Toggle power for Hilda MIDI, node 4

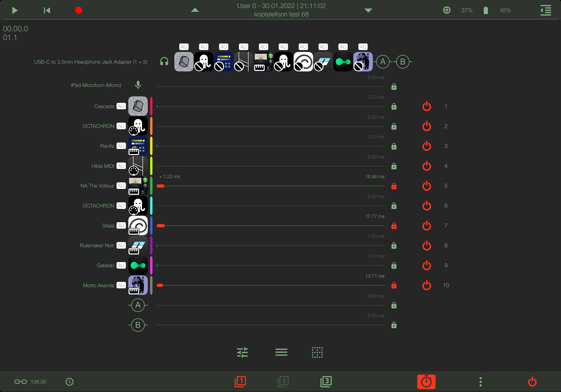(427, 166)
